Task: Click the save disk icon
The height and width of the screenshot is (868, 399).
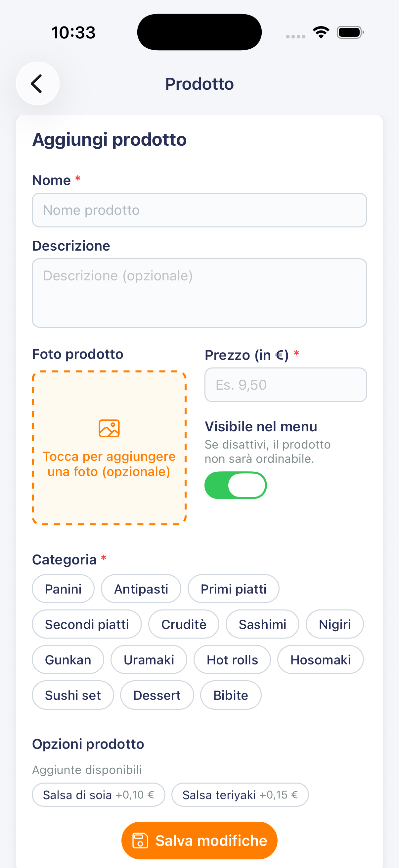Action: pos(140,841)
